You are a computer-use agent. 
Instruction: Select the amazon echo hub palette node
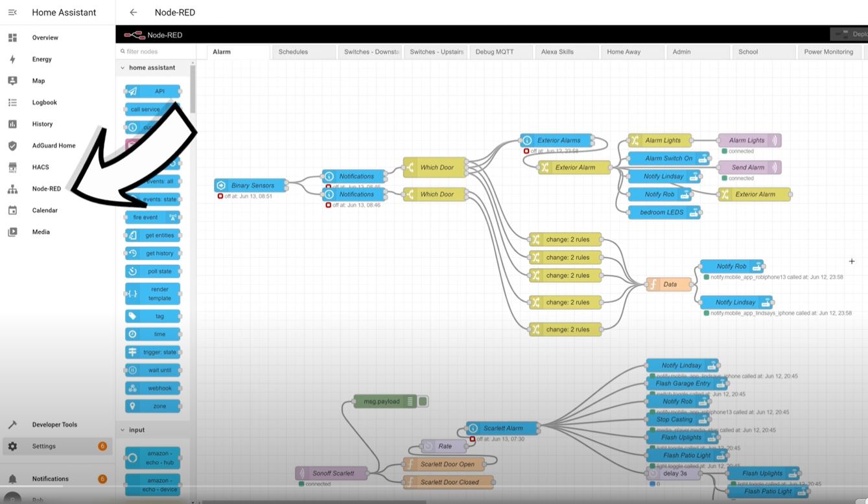(x=152, y=458)
